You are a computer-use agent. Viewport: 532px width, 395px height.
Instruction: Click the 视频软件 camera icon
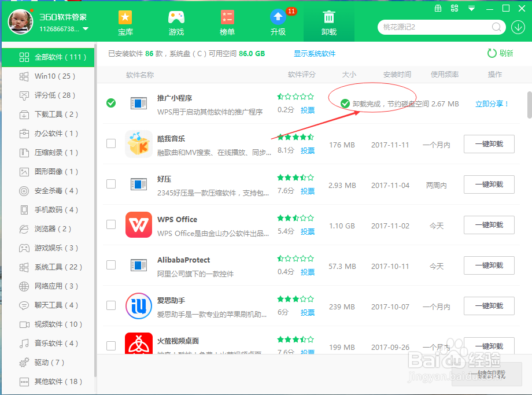(x=24, y=325)
